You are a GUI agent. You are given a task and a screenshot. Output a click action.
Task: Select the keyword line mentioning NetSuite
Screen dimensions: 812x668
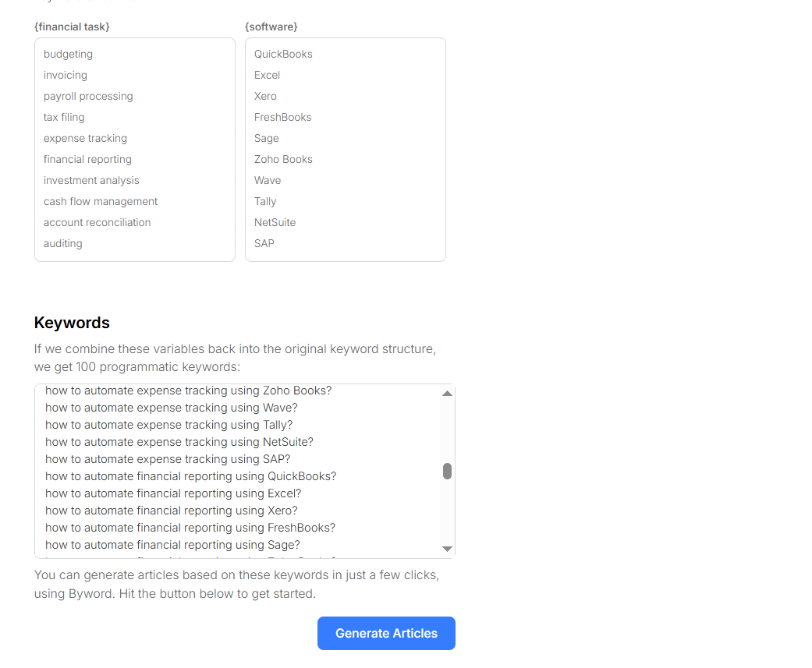179,441
